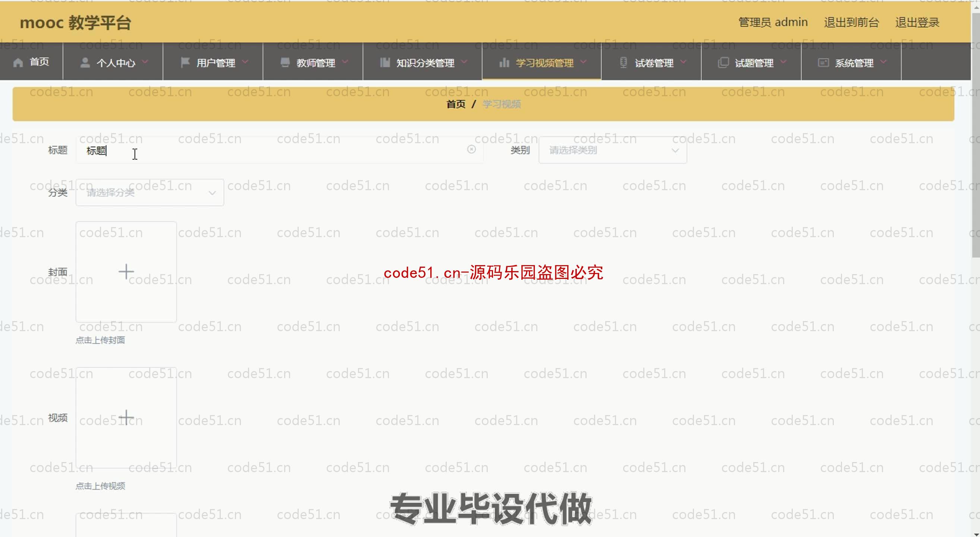Expand 学习视频管理 navigation submenu
This screenshot has width=980, height=537.
pos(541,63)
